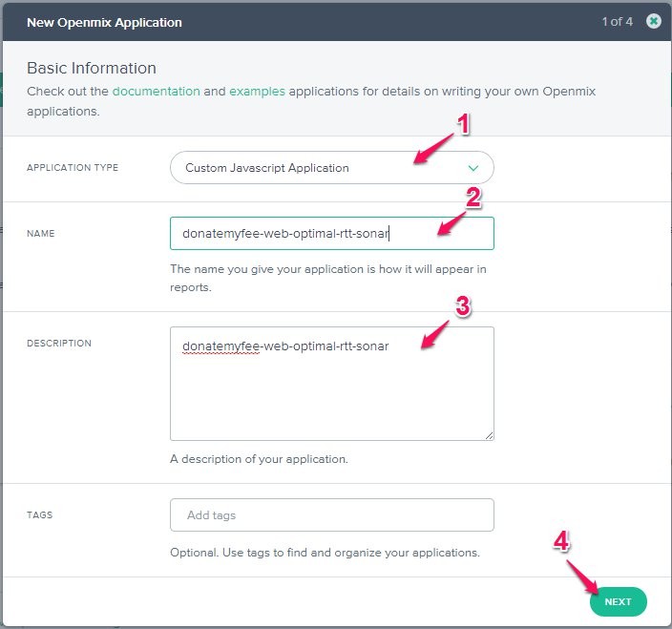Click the TAGS field label
The width and height of the screenshot is (672, 629).
pos(40,515)
